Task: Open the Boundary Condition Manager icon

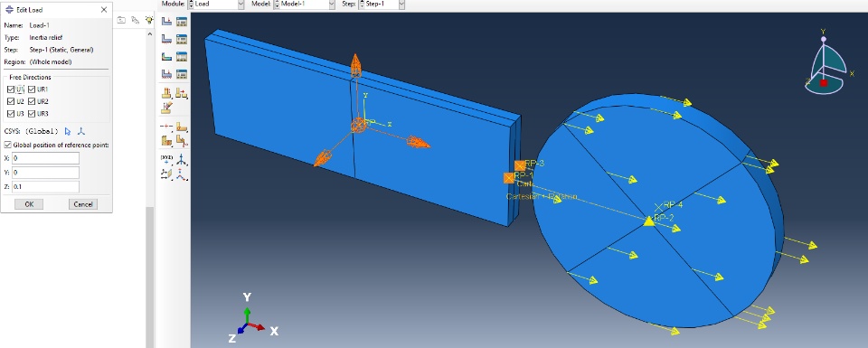Action: (x=182, y=39)
